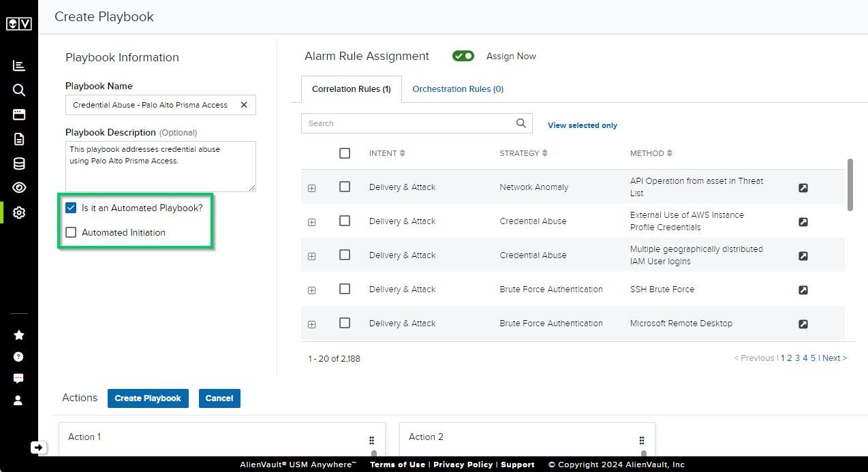Image resolution: width=868 pixels, height=472 pixels.
Task: Open the window-shaped sidebar icon below search
Action: pyautogui.click(x=19, y=114)
